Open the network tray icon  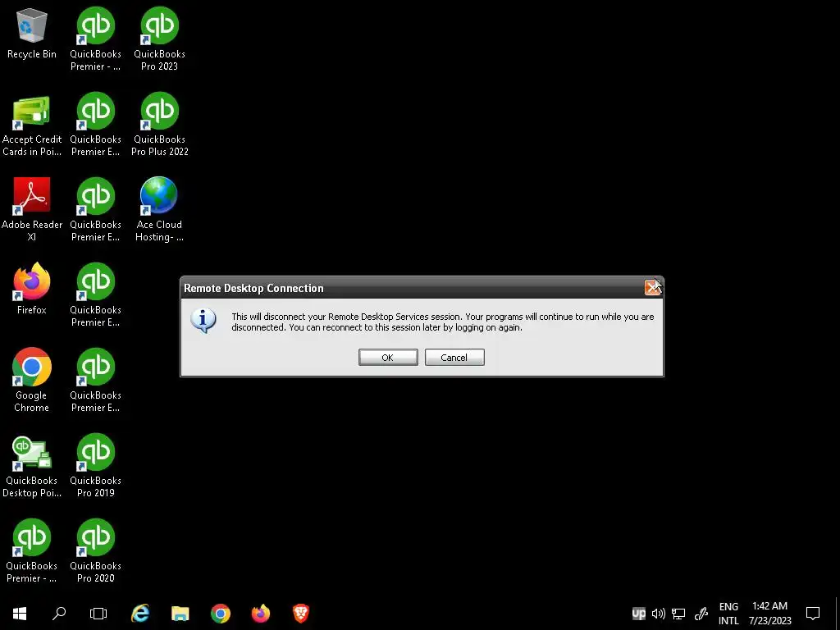pyautogui.click(x=678, y=614)
